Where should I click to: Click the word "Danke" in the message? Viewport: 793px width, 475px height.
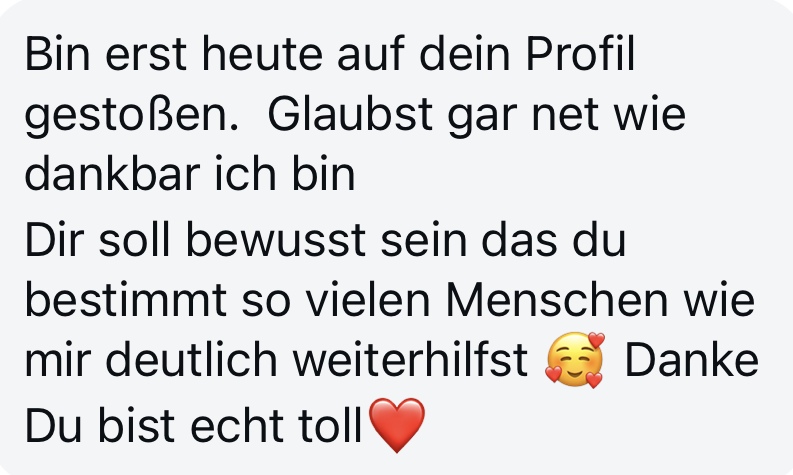692,360
